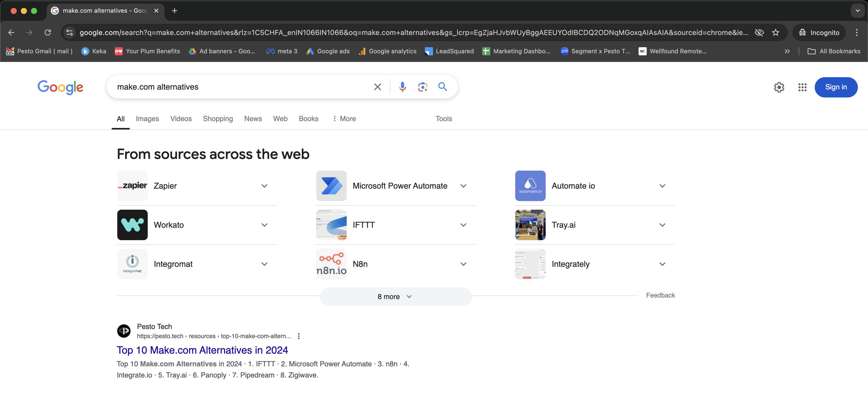The width and height of the screenshot is (868, 395).
Task: Click inside the Google search field
Action: click(236, 87)
